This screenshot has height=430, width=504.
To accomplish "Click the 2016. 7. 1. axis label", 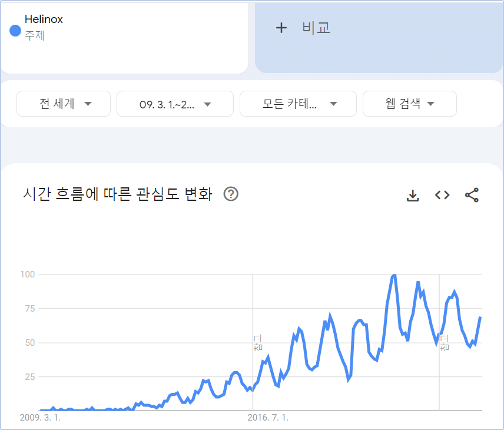I will coord(268,418).
